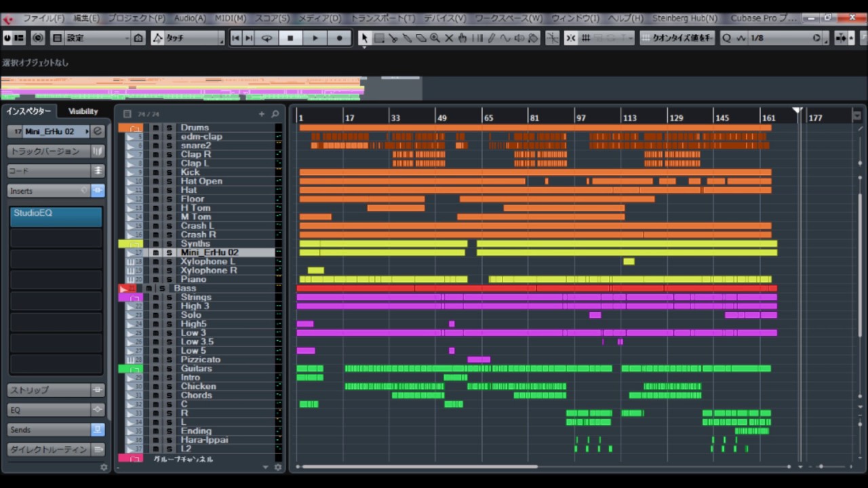Select the Line curve tool

tap(505, 39)
